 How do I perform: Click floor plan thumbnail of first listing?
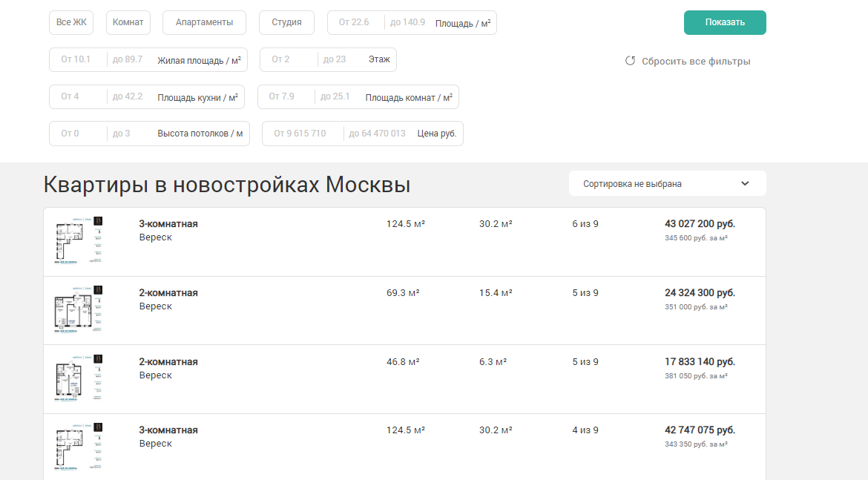click(x=77, y=241)
